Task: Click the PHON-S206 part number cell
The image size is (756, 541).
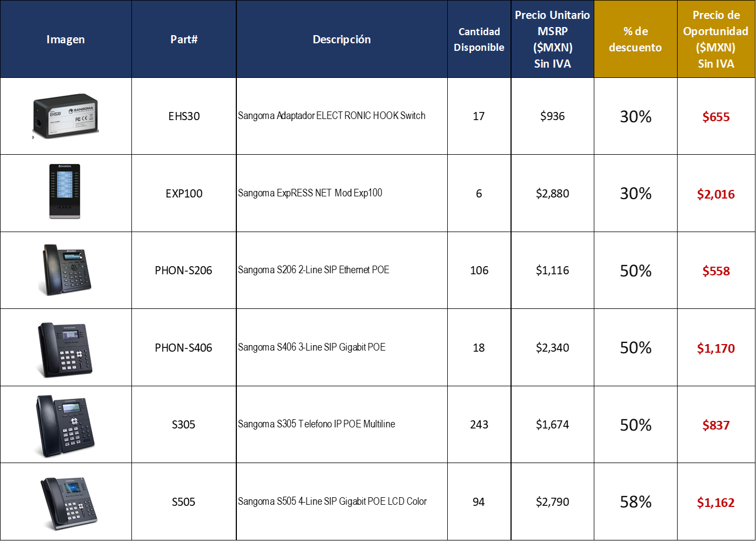Action: coord(184,270)
